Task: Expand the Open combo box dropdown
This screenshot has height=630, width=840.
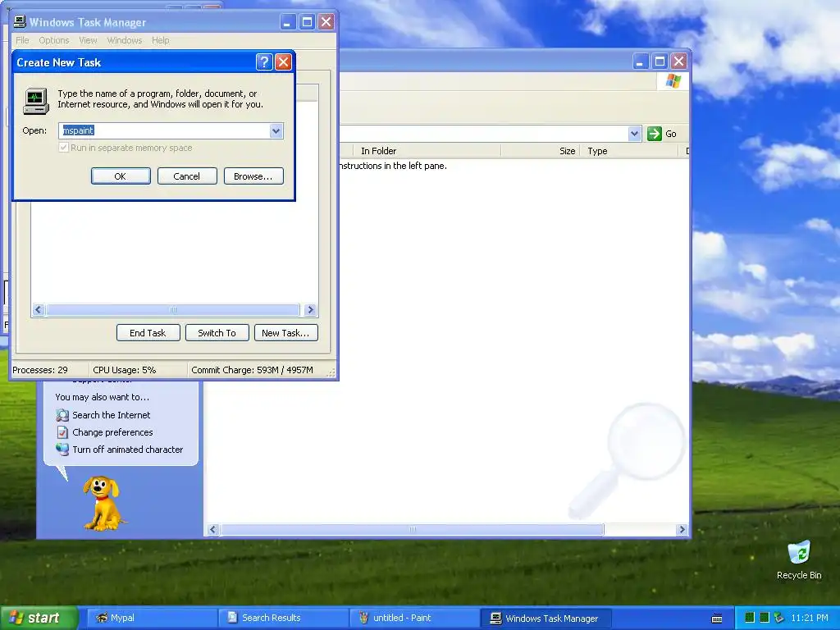Action: coord(276,130)
